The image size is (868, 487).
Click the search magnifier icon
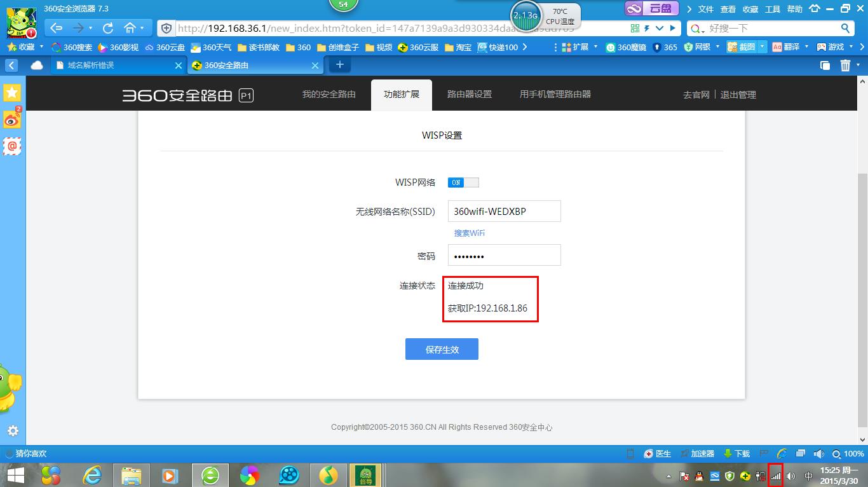click(x=845, y=28)
